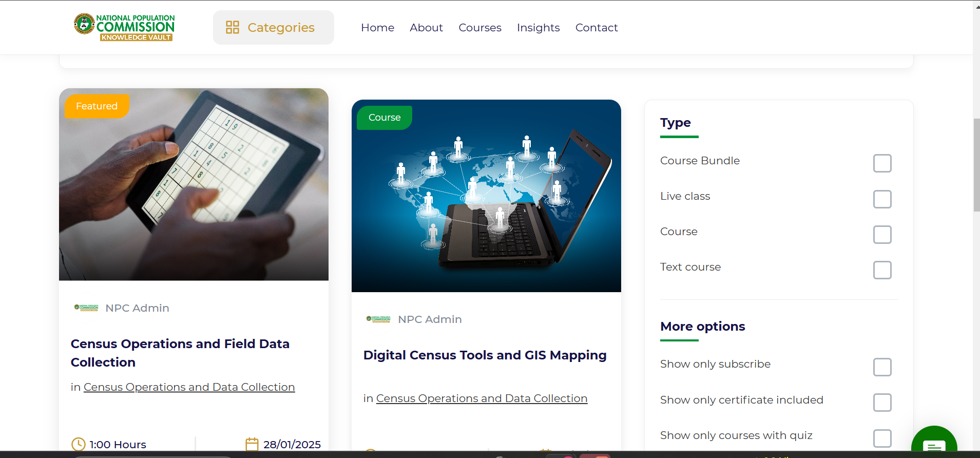
Task: Click the Digital Census laptop thumbnail image
Action: point(486,196)
